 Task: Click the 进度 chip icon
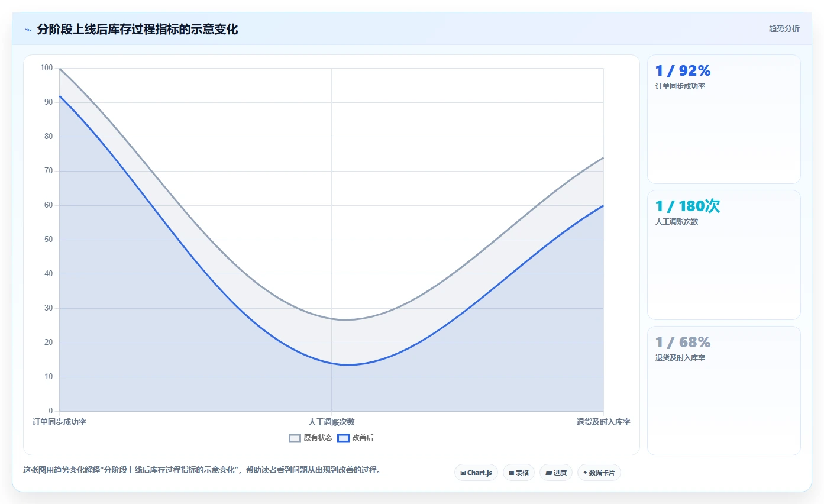tap(548, 473)
